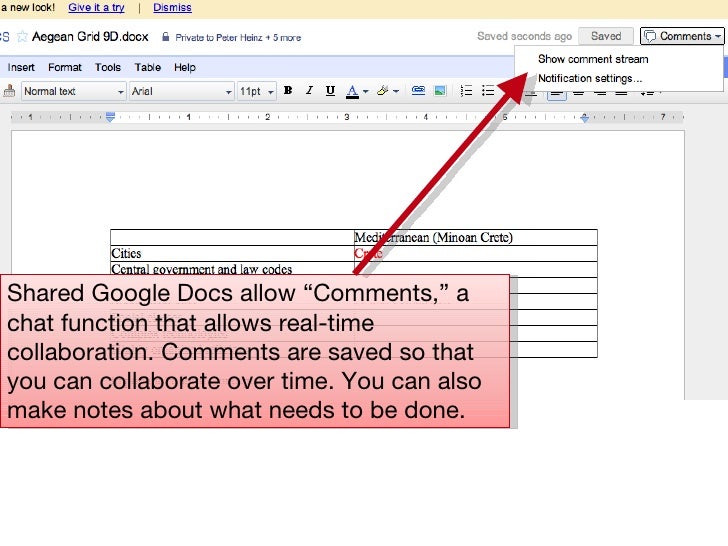
Task: Click the Saved button
Action: pyautogui.click(x=606, y=36)
